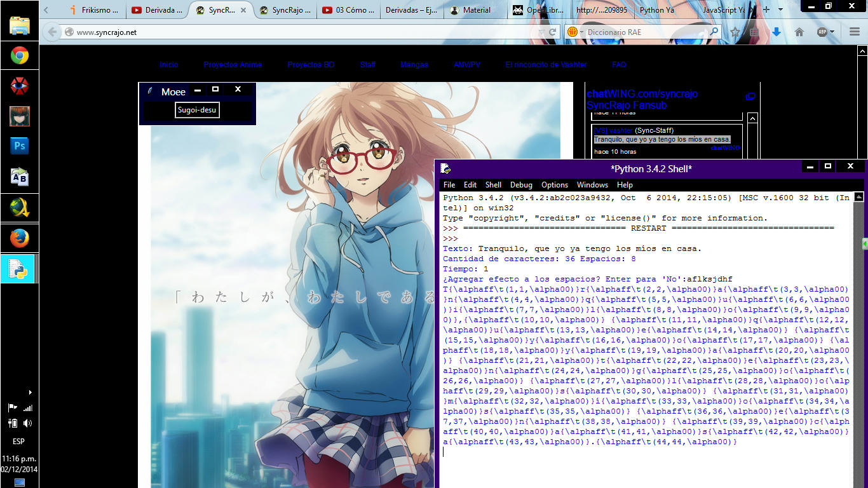Open the Options menu in Python Shell
868x488 pixels.
click(555, 185)
